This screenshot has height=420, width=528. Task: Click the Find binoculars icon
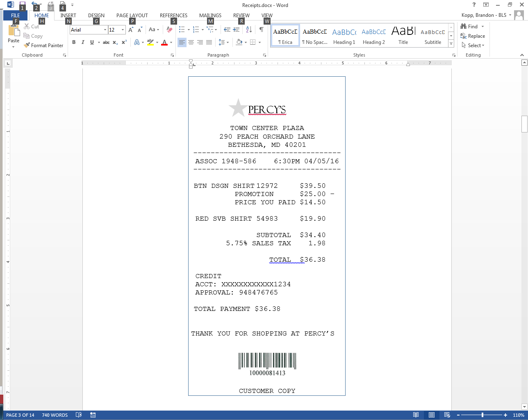(464, 26)
